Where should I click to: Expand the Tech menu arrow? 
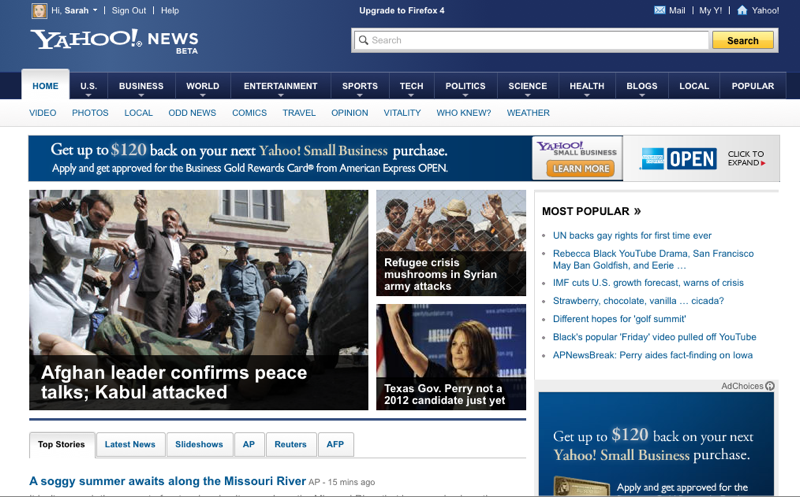point(411,95)
